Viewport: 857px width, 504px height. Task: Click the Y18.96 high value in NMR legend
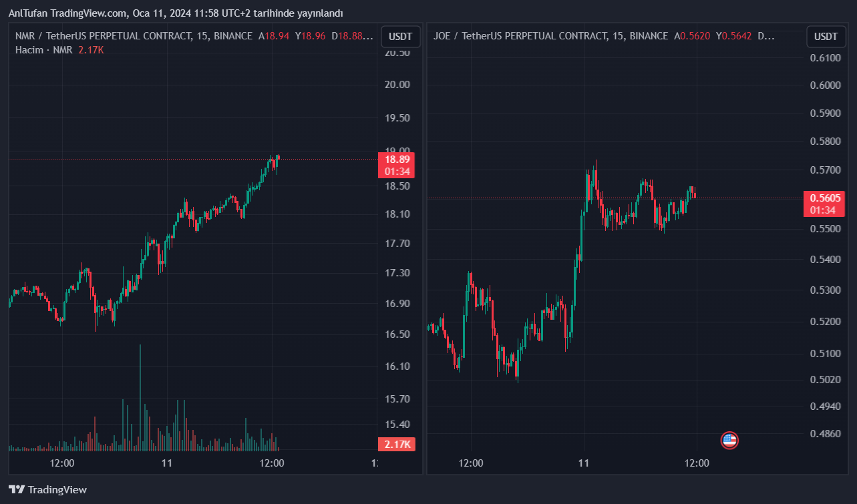(x=311, y=36)
